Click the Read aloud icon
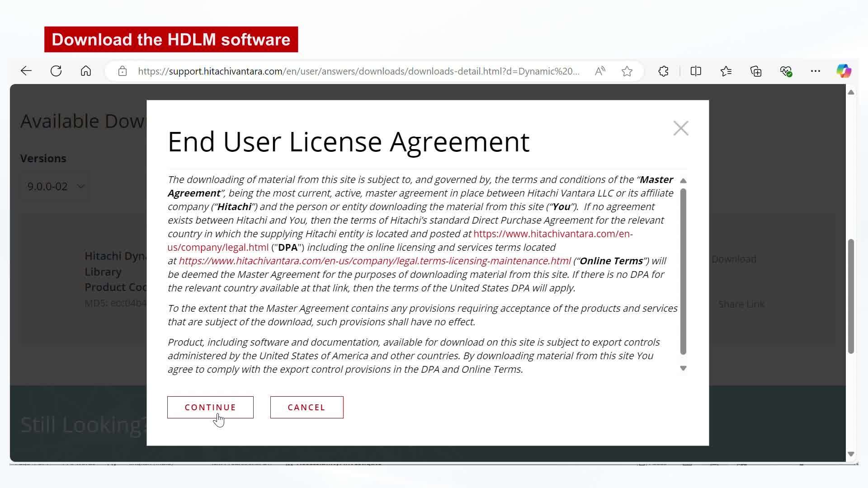Screen dimensions: 868x488 [600, 71]
